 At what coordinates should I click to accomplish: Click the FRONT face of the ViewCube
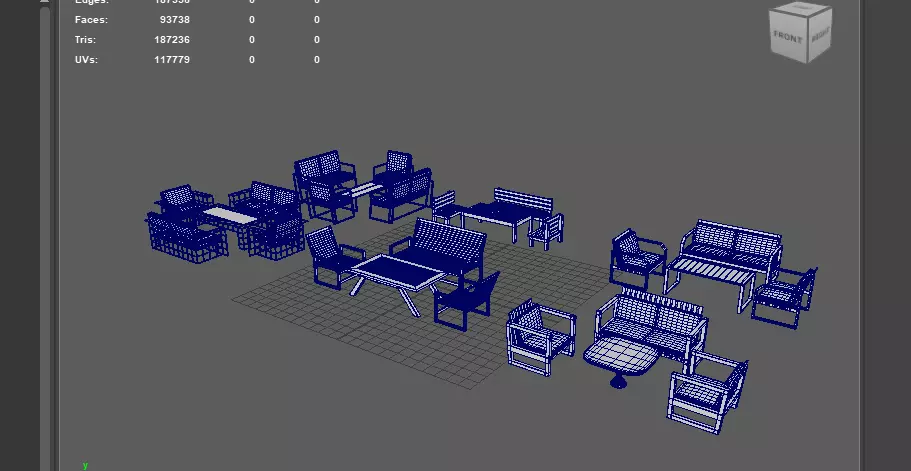[788, 37]
